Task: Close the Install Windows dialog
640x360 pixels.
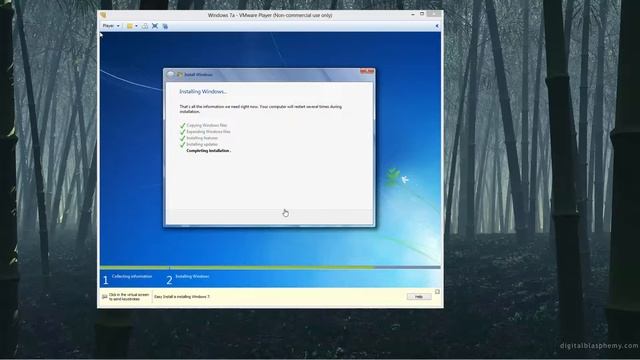Action: tap(367, 72)
